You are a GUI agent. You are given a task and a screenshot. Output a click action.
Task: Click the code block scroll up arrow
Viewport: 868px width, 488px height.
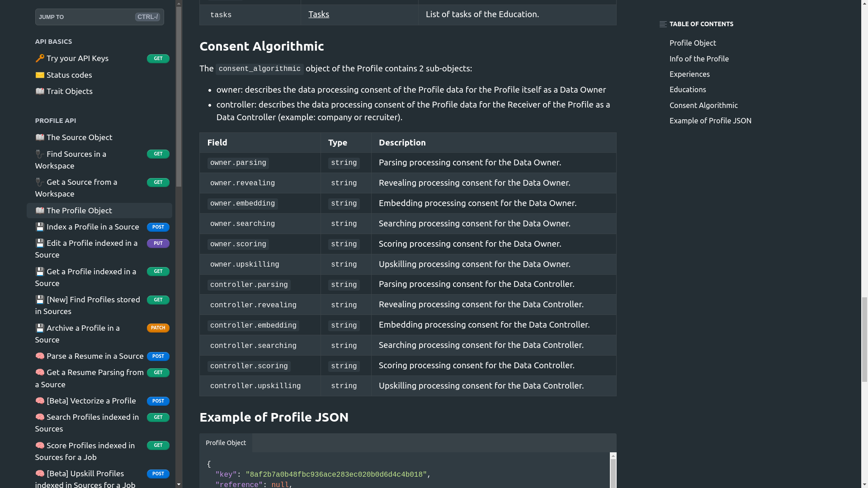pyautogui.click(x=613, y=456)
